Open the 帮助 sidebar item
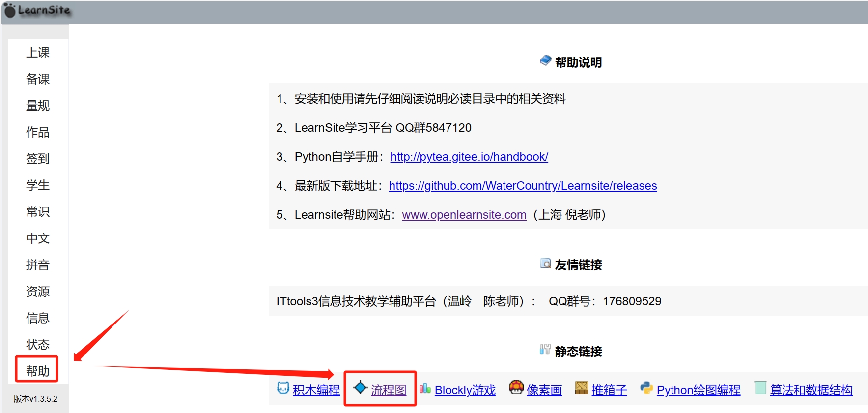This screenshot has height=413, width=868. [x=38, y=371]
